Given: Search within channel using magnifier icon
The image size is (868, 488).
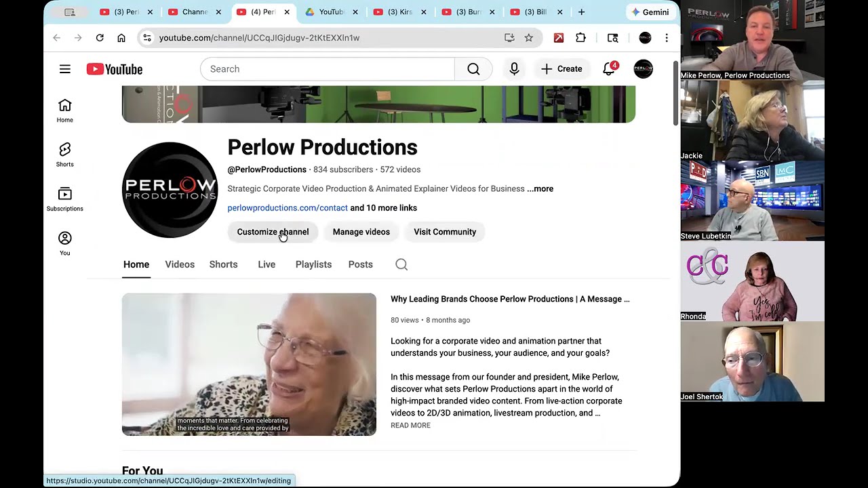Looking at the screenshot, I should pos(401,264).
